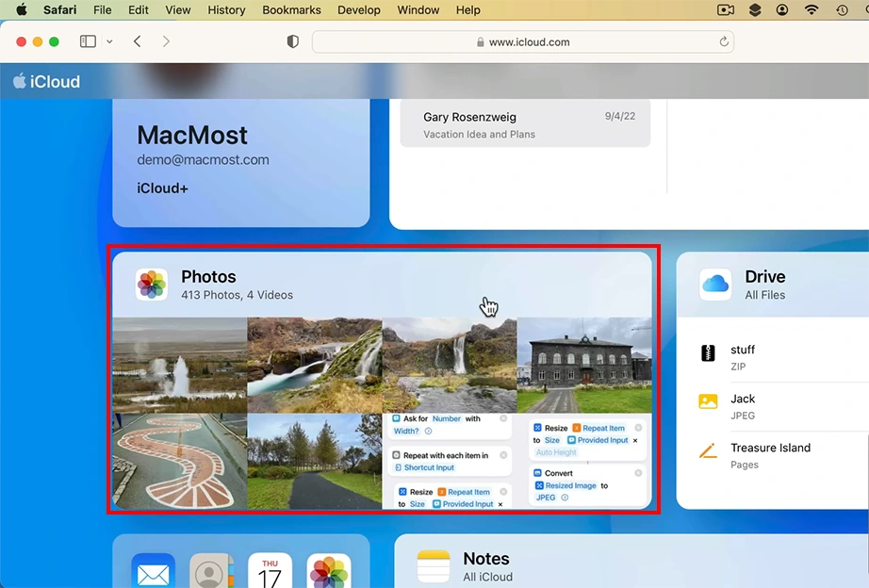The height and width of the screenshot is (588, 869).
Task: Open the History menu
Action: pos(226,10)
